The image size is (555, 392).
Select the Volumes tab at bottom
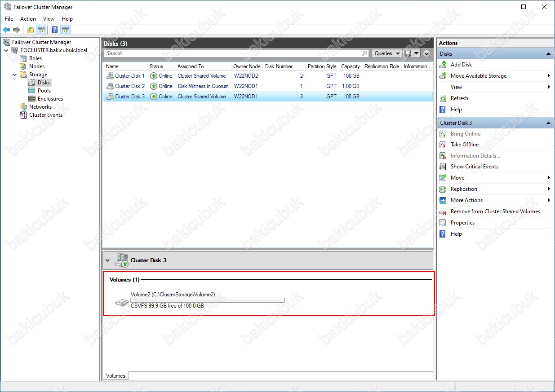(116, 376)
